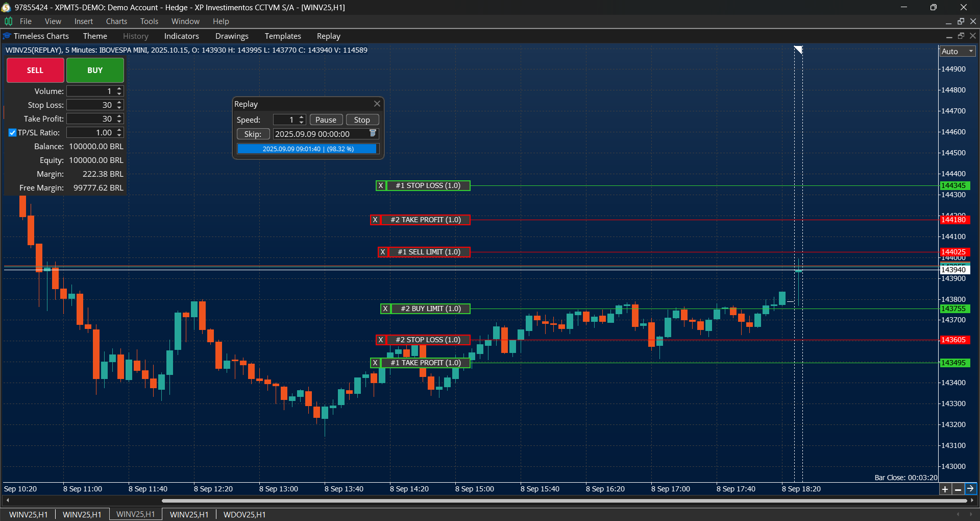Delete the #2 STOP LOSS order using its X

[x=381, y=339]
